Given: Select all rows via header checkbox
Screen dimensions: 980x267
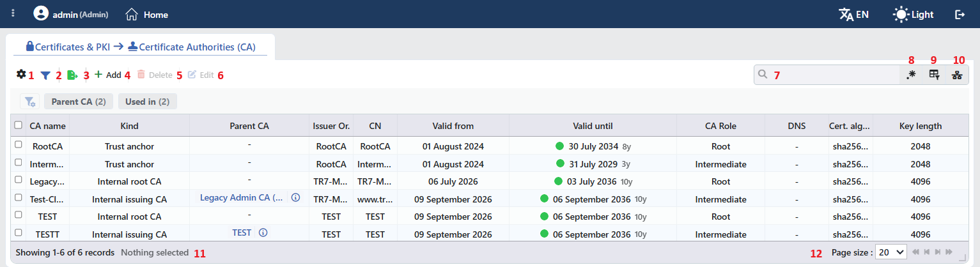Looking at the screenshot, I should click(x=19, y=125).
